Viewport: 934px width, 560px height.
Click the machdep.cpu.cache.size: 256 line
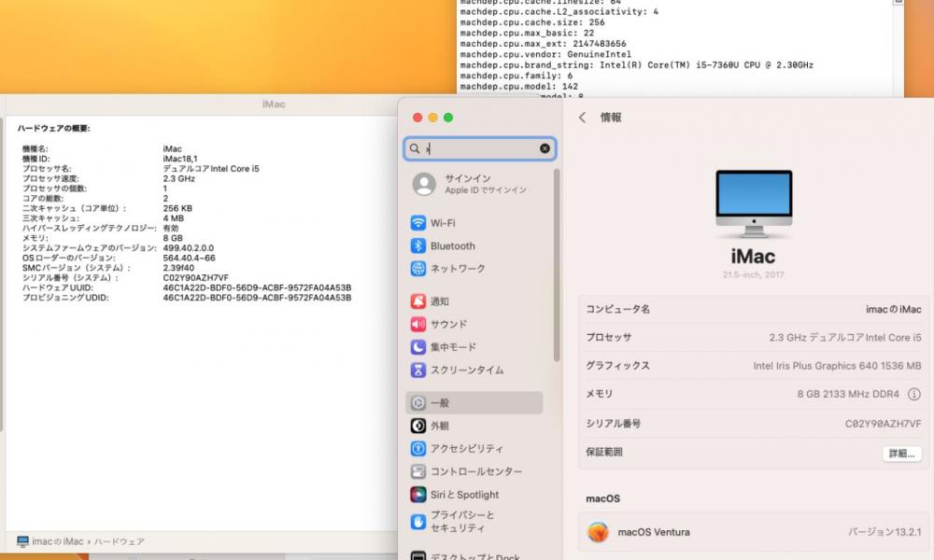pos(532,22)
